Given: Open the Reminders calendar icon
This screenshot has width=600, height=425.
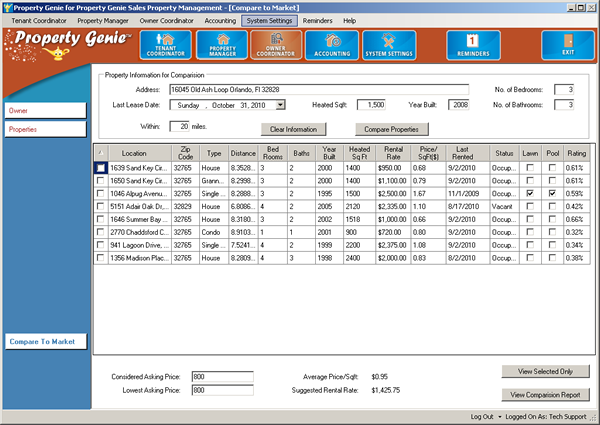Looking at the screenshot, I should [x=473, y=45].
